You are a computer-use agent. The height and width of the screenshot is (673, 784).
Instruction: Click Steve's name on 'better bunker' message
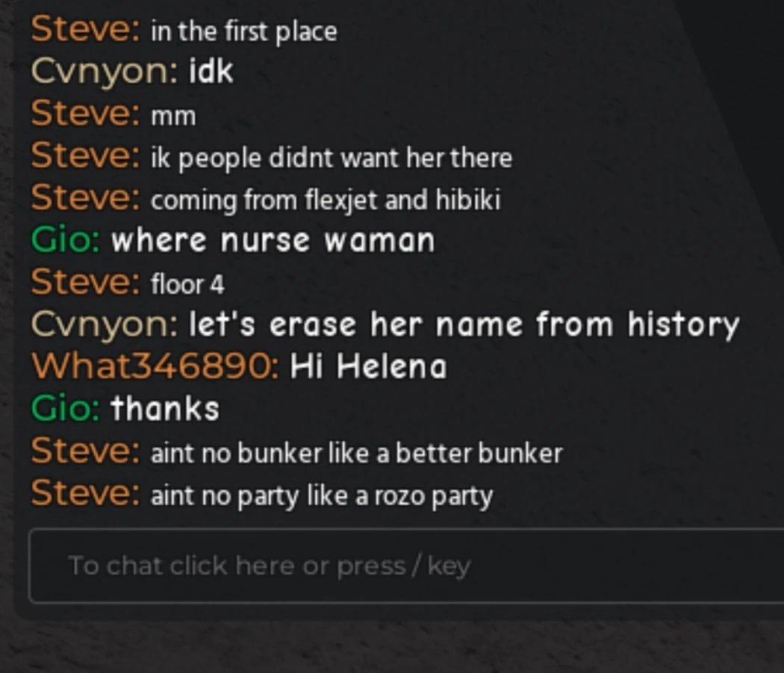[86, 451]
